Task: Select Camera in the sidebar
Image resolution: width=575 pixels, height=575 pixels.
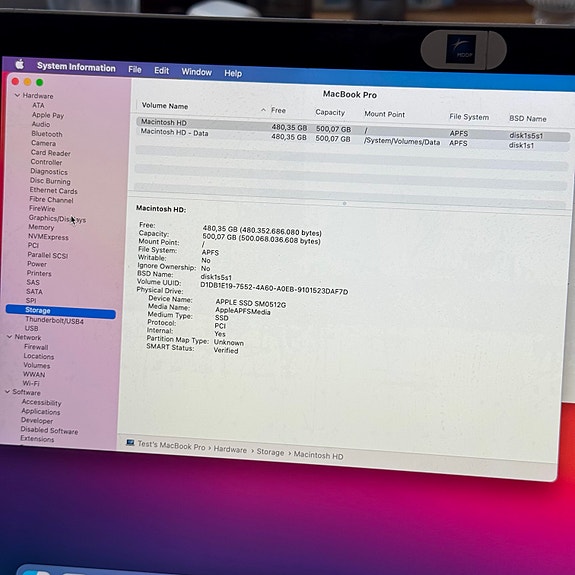Action: [43, 143]
